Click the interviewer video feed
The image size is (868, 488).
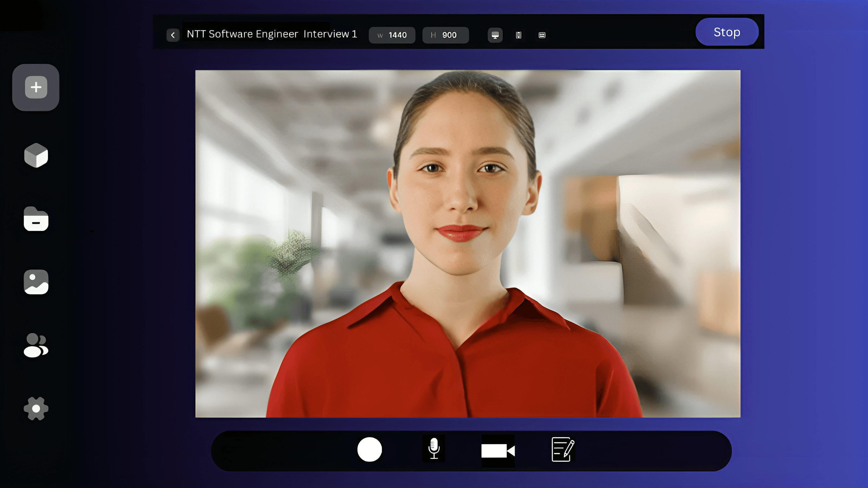click(468, 243)
